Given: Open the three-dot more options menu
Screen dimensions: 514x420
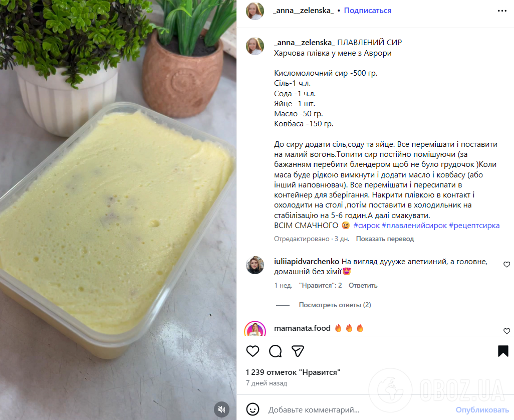Looking at the screenshot, I should (x=502, y=11).
